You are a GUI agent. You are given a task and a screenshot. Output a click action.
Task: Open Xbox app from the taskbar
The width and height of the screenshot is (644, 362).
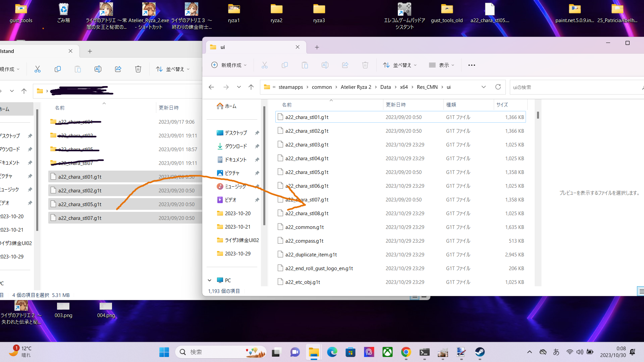(387, 352)
